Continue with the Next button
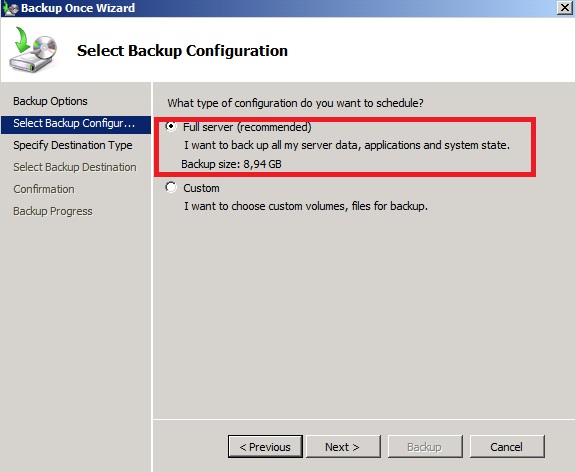 pos(343,447)
